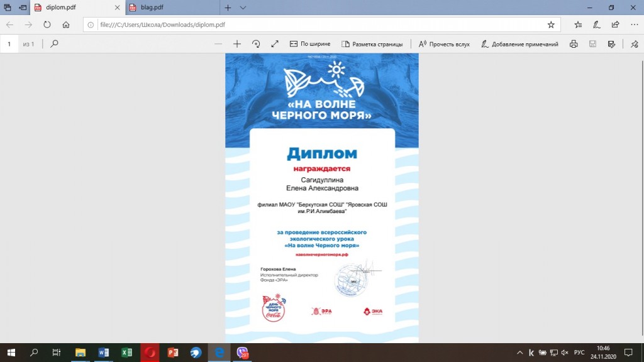Click the zoom in plus icon
Viewport: 644px width, 362px height.
[237, 44]
